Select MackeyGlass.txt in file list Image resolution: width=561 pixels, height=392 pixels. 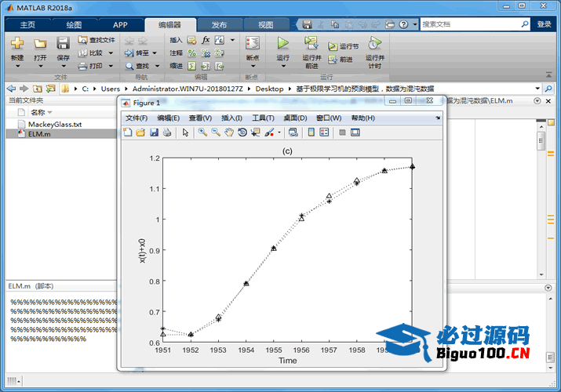pos(55,125)
